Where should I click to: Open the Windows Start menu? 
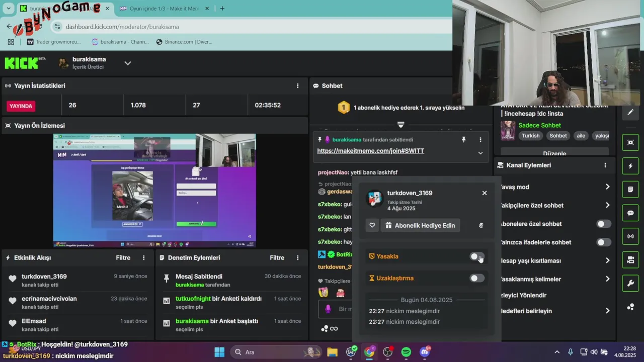tap(219, 352)
